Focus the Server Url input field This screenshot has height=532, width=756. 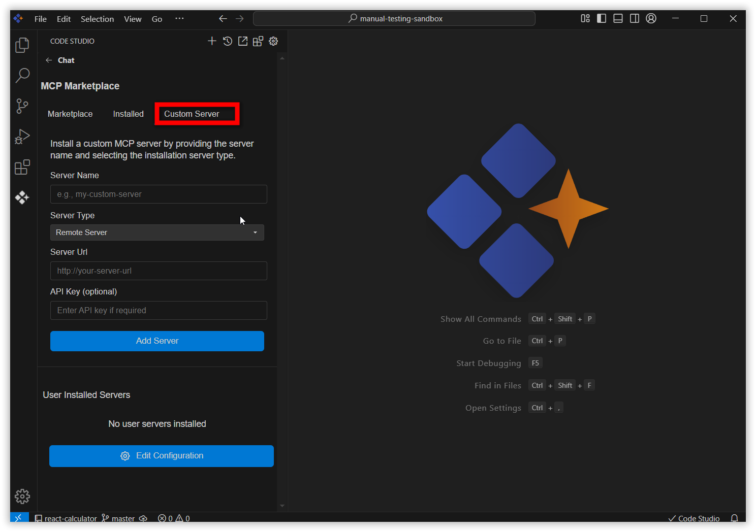159,271
